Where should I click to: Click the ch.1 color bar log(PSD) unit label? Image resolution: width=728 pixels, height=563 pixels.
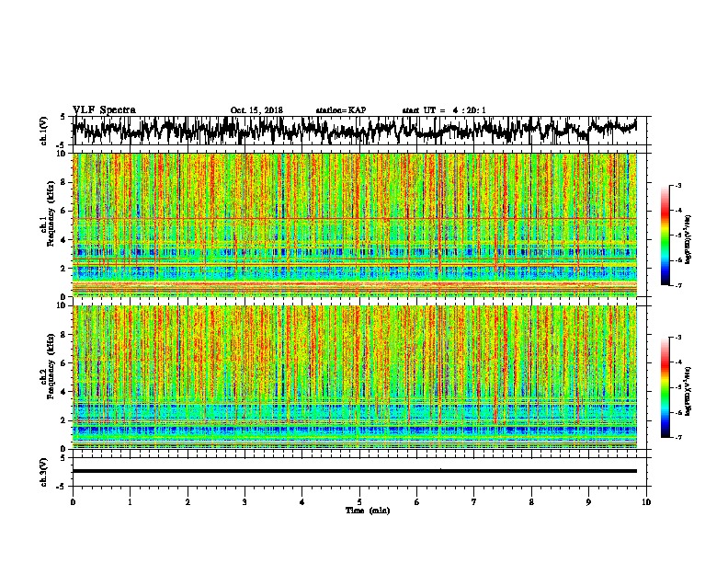(688, 239)
